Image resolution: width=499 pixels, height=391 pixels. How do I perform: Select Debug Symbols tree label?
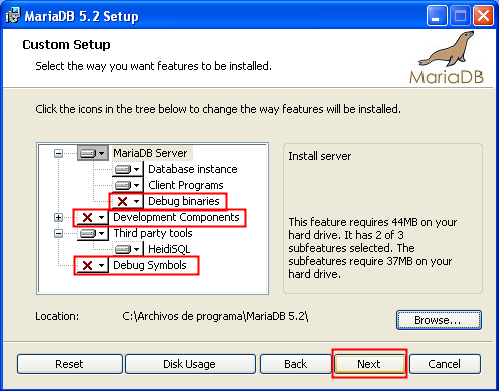click(150, 265)
